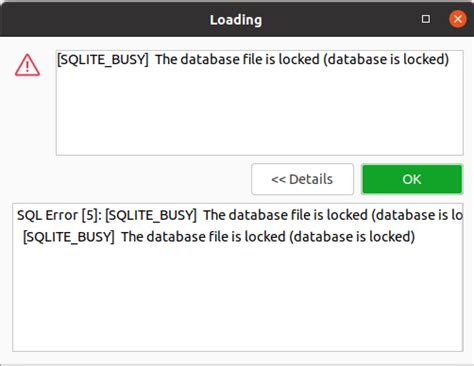
Task: Close the Loading dialog with the orange X
Action: point(457,19)
